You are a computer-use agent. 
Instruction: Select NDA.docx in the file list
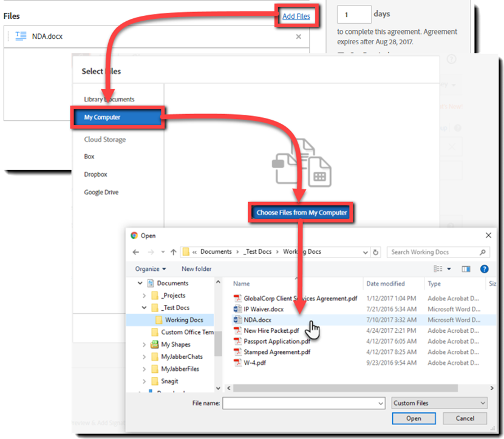(257, 320)
